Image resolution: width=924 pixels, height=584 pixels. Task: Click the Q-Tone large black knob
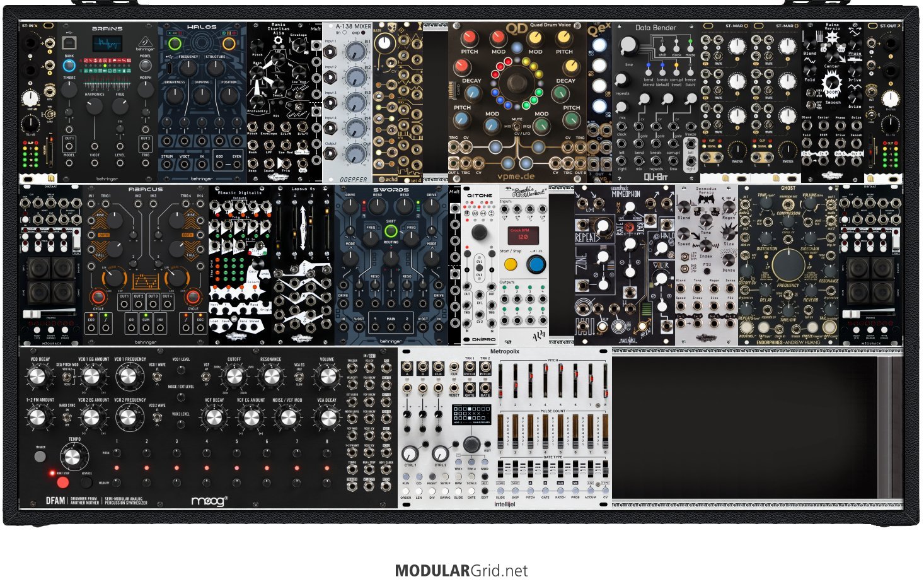coord(479,232)
